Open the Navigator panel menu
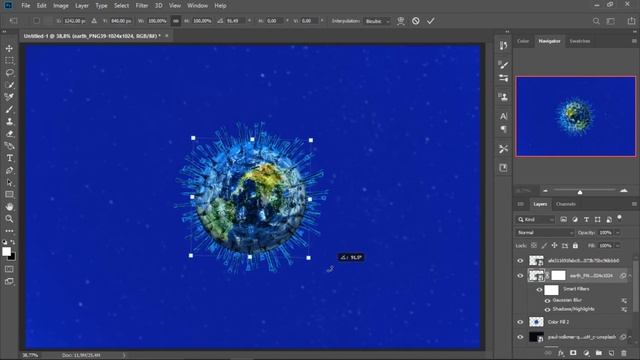This screenshot has width=640, height=360. coord(634,41)
